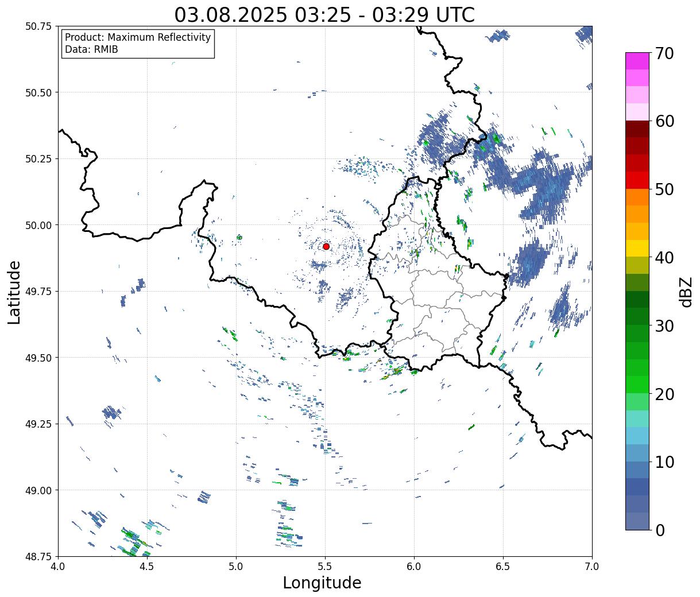Image resolution: width=700 pixels, height=597 pixels.
Task: Click the yellow swatch above 40 dBZ
Action: pyautogui.click(x=637, y=249)
